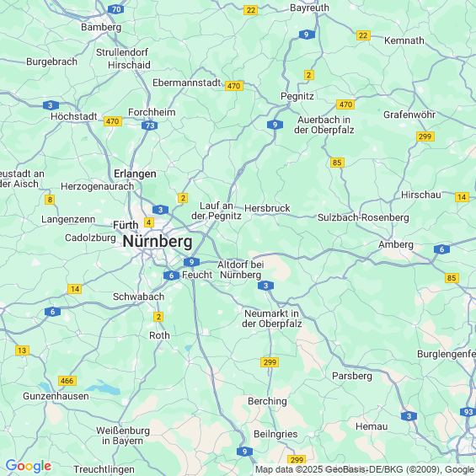Click the yellow 4 road shield near Fürth
The image size is (476, 476).
149,222
